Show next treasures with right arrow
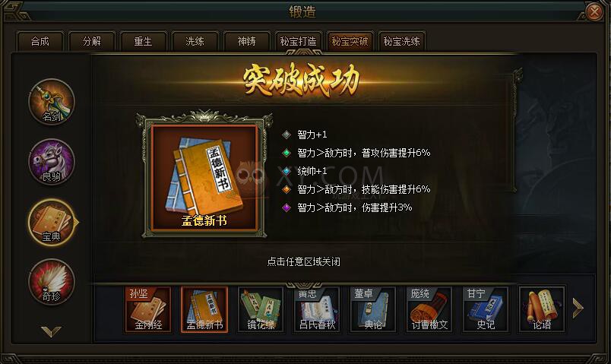Viewport: 611px width, 364px height. click(578, 308)
